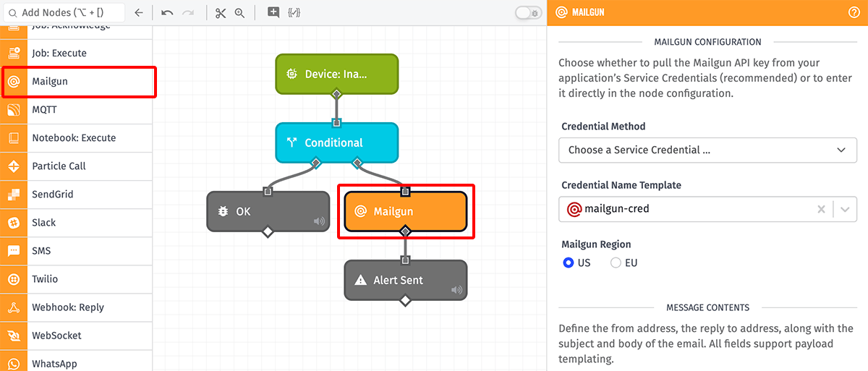This screenshot has height=371, width=868.
Task: Choose Slack node from the palette
Action: tap(43, 223)
